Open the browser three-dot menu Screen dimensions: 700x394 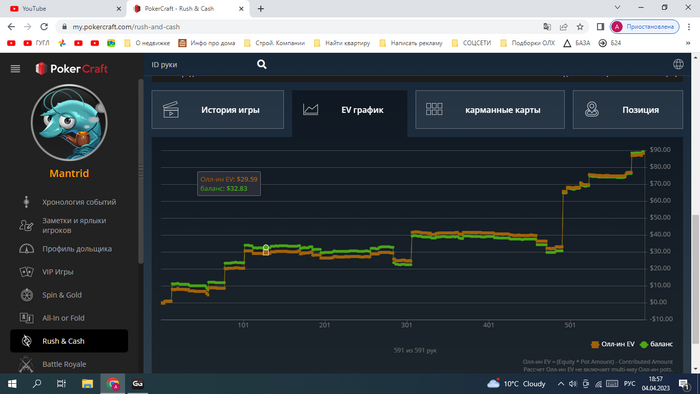pyautogui.click(x=690, y=27)
